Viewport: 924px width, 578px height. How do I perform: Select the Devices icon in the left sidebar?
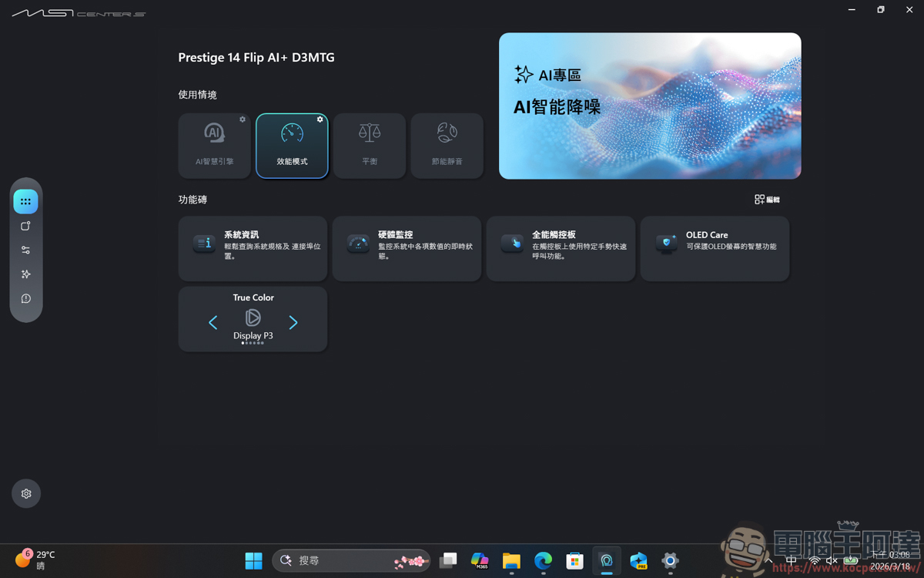25,225
